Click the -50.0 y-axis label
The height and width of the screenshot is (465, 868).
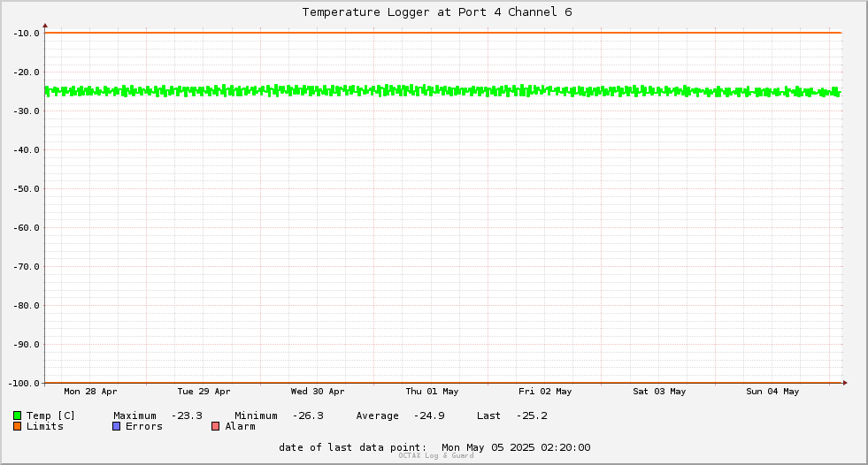coord(27,188)
